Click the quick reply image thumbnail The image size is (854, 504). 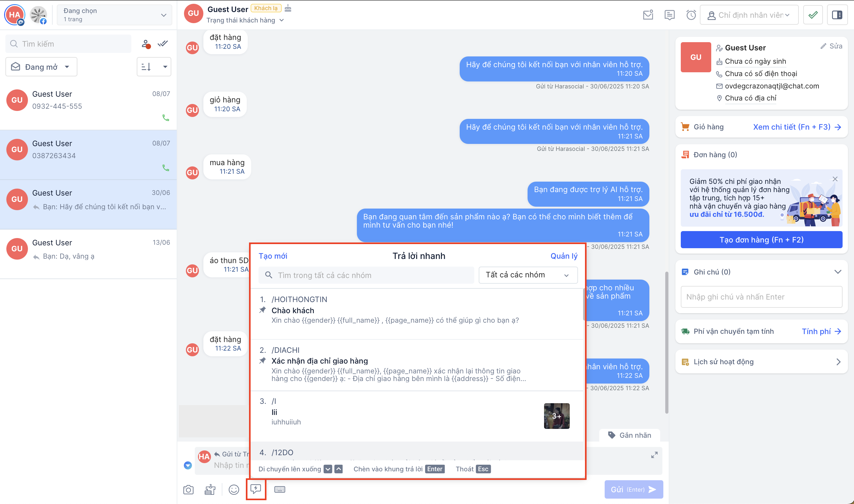point(556,416)
